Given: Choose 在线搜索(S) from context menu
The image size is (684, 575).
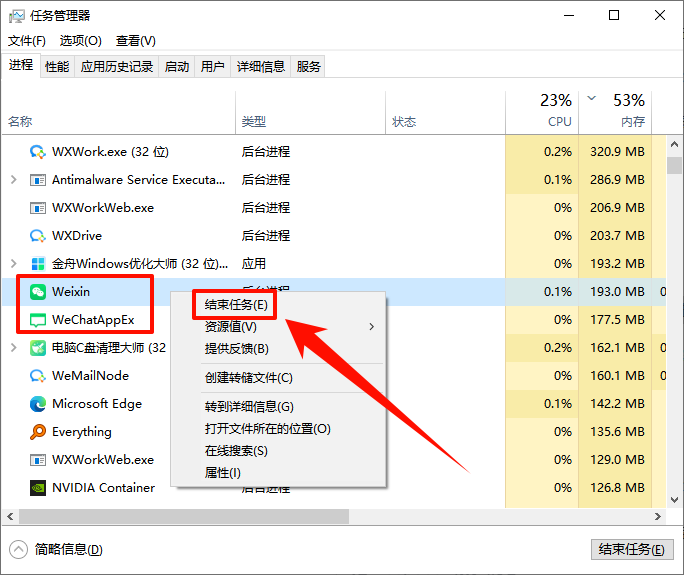Looking at the screenshot, I should [236, 451].
